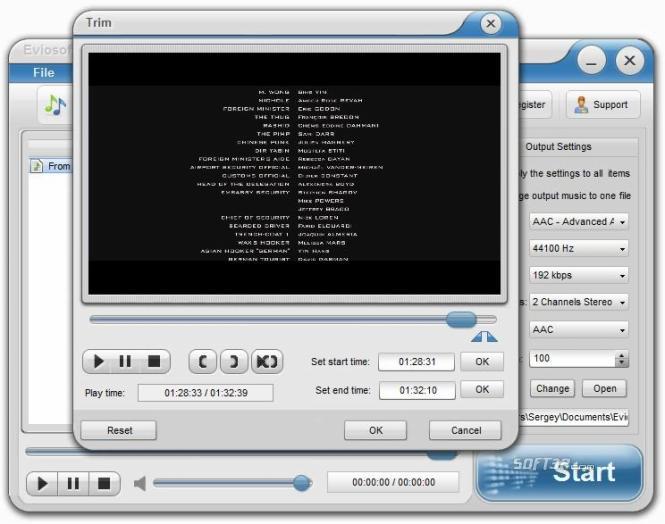Select the file list item starting with From
Screen dimensions: 665x524
pos(51,166)
